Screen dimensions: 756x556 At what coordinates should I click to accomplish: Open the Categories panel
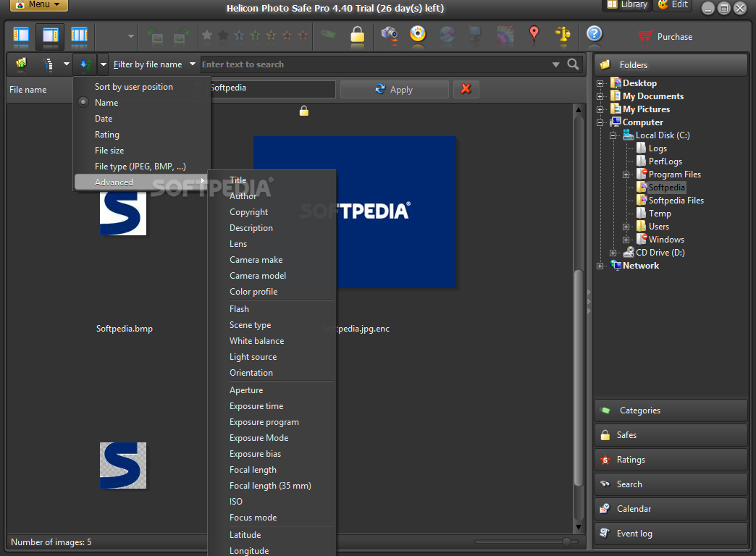tap(671, 410)
